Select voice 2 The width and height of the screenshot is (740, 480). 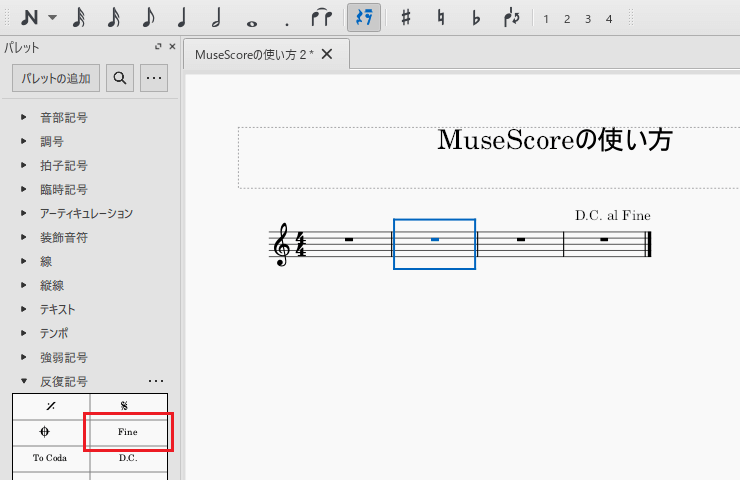pos(567,19)
